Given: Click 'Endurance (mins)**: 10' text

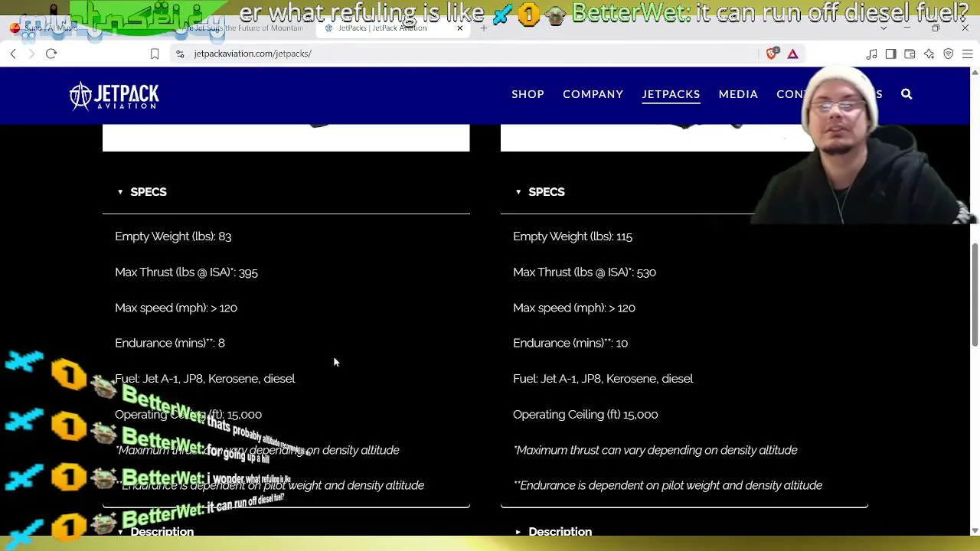Looking at the screenshot, I should tap(570, 343).
